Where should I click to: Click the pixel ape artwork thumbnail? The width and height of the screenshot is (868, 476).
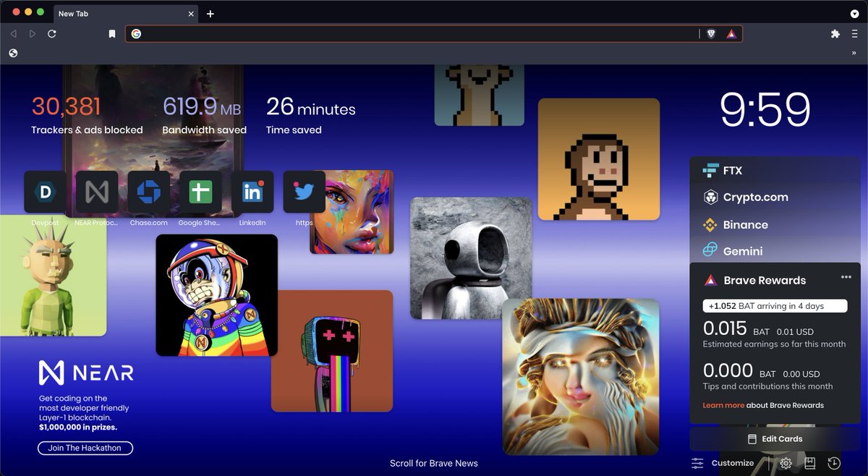click(x=599, y=159)
